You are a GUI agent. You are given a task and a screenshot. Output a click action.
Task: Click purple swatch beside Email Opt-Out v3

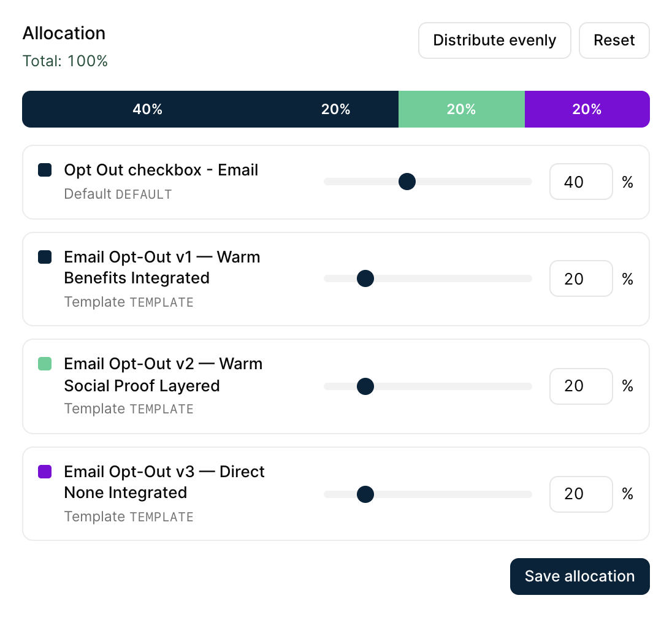(x=45, y=472)
